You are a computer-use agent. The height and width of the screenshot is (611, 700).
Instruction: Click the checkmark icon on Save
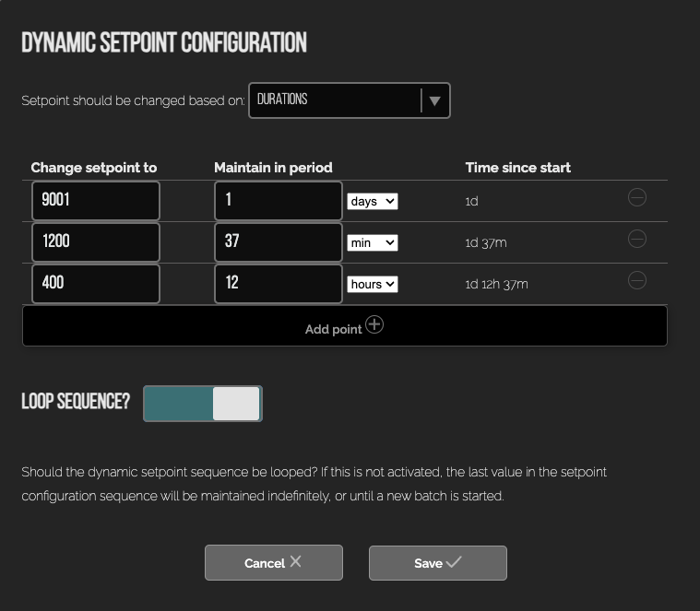click(x=454, y=561)
